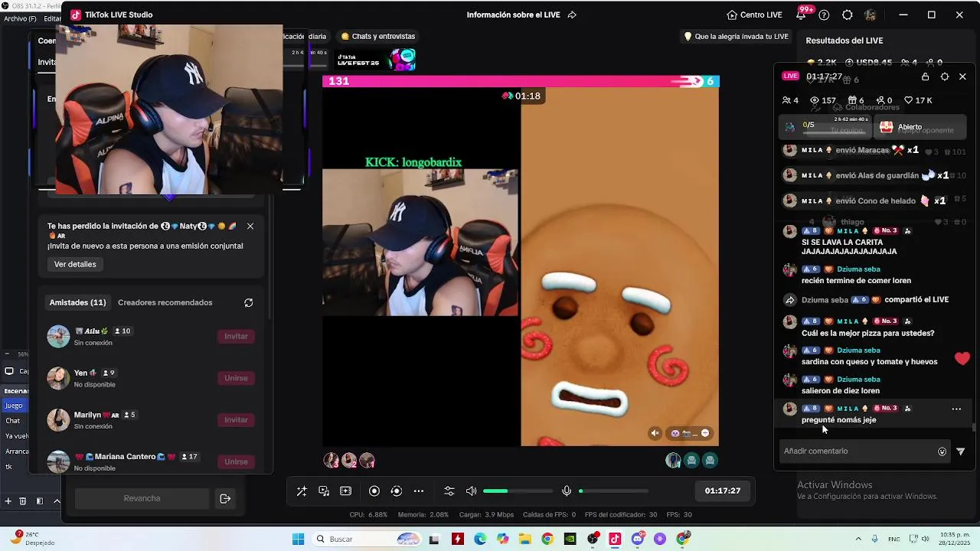980x551 pixels.
Task: Mute the microphone icon
Action: point(567,491)
